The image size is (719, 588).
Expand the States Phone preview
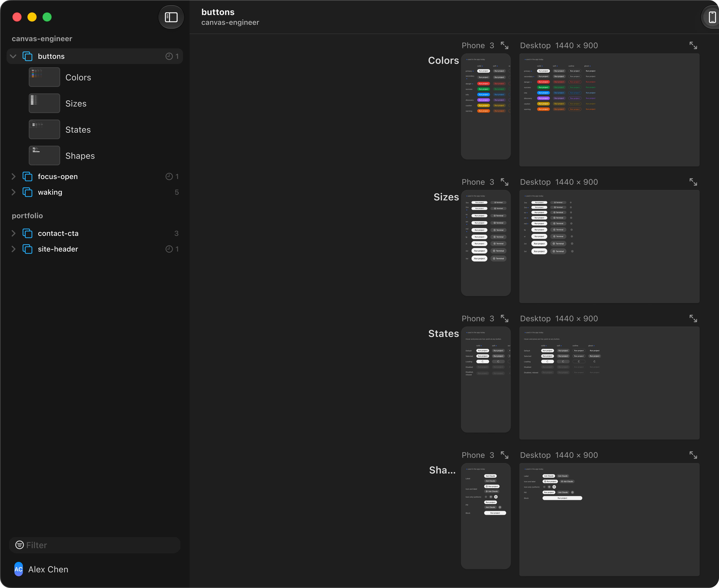click(x=505, y=318)
